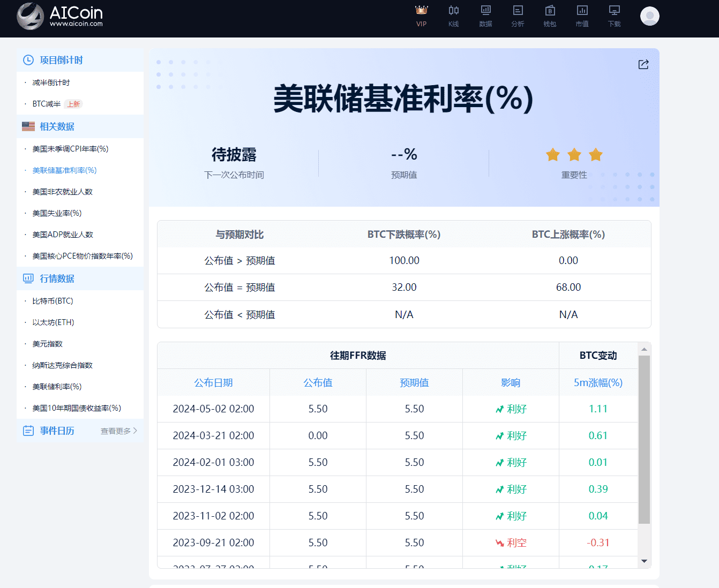Screen dimensions: 719x588
Task: Click the 公布日期 column header
Action: (213, 382)
